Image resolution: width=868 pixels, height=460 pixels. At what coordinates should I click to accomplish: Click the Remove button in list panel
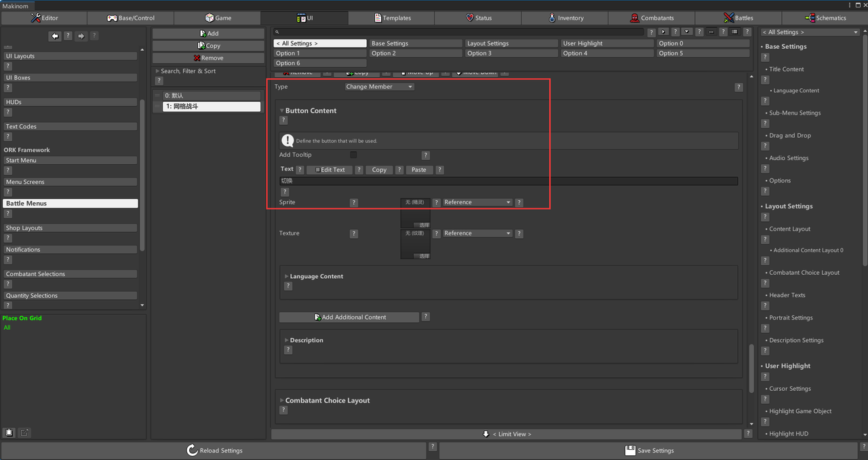coord(208,58)
